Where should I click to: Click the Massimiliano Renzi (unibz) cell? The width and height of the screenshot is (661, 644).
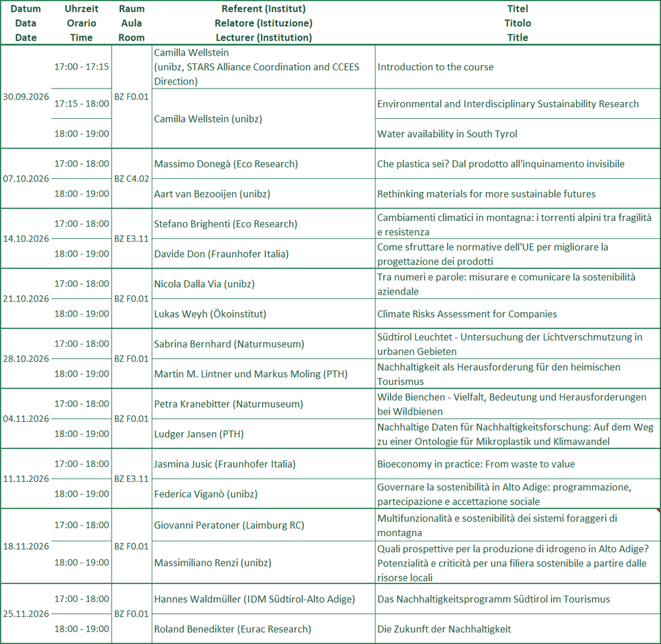click(x=263, y=563)
